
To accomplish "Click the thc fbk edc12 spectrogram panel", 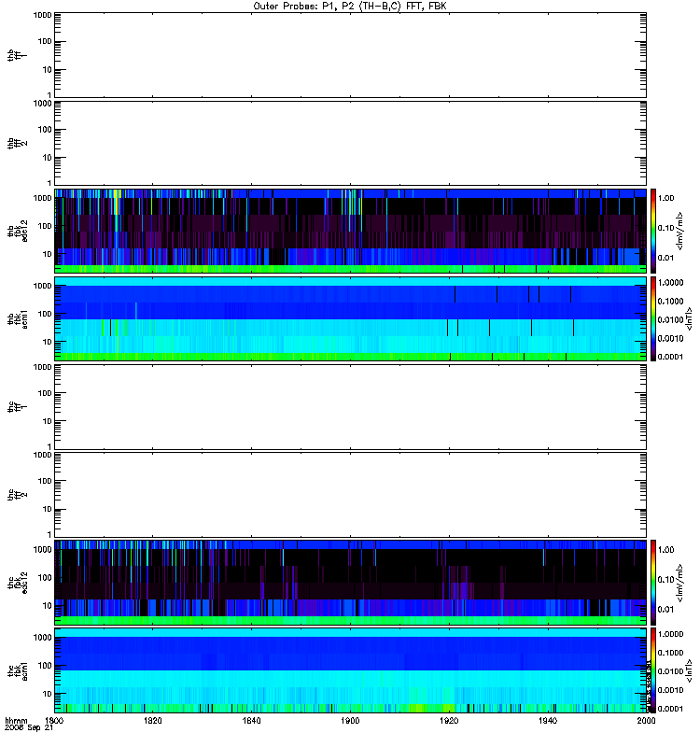I will [350, 582].
